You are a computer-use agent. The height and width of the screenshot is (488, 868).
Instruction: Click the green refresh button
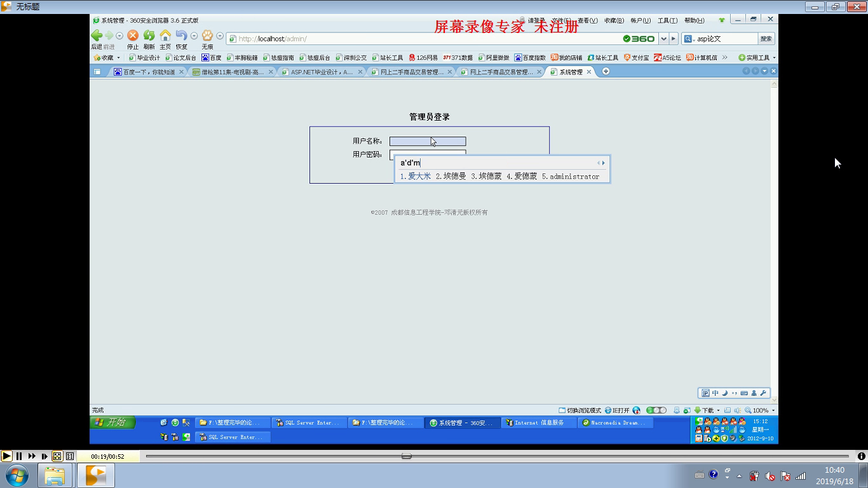tap(149, 36)
